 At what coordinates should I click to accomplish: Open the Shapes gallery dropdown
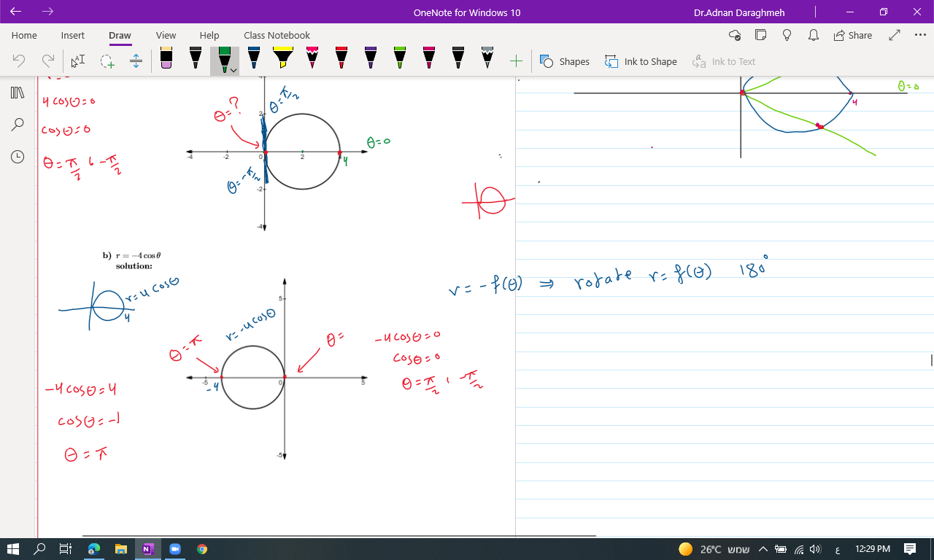coord(564,62)
